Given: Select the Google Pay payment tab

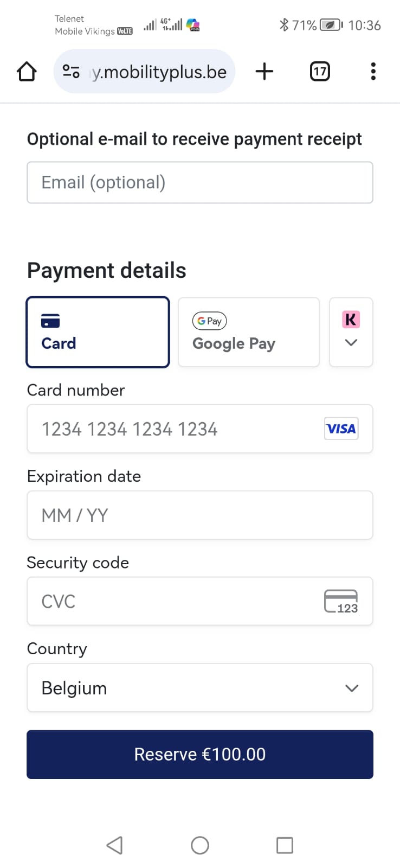Looking at the screenshot, I should coord(249,332).
